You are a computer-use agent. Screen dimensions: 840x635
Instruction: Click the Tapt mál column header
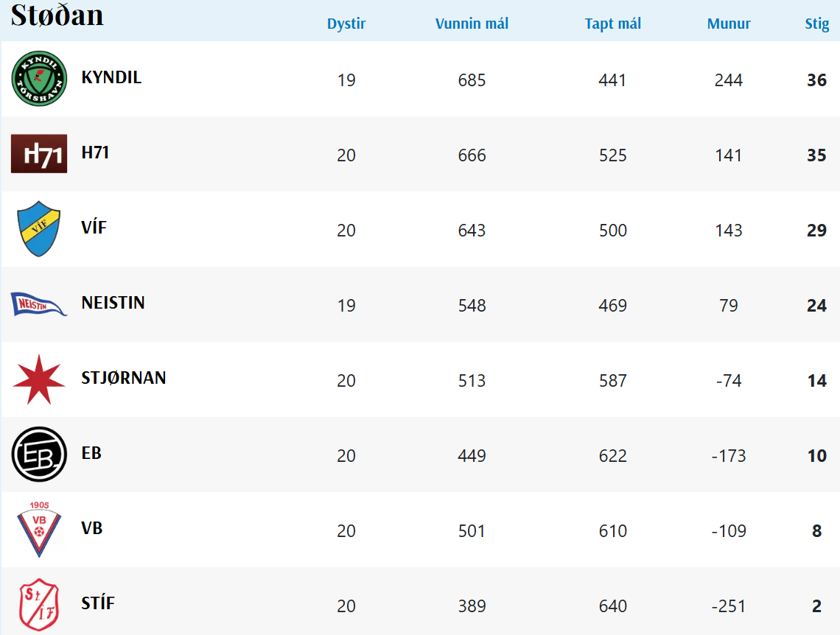(x=613, y=24)
